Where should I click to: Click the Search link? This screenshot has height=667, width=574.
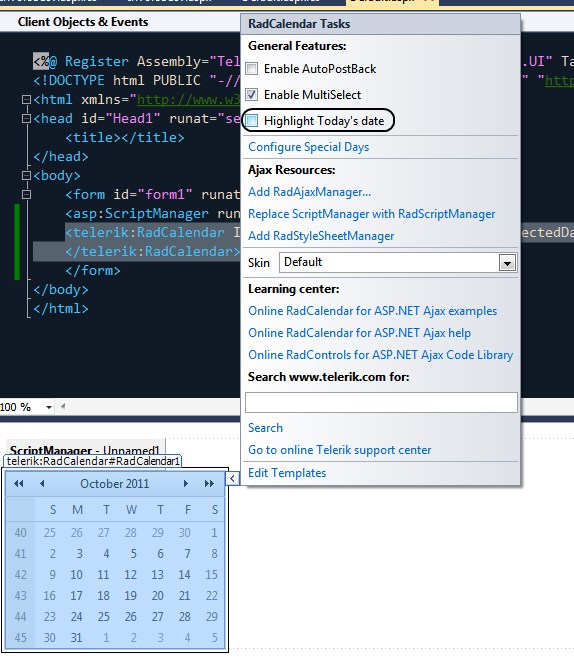(x=265, y=428)
